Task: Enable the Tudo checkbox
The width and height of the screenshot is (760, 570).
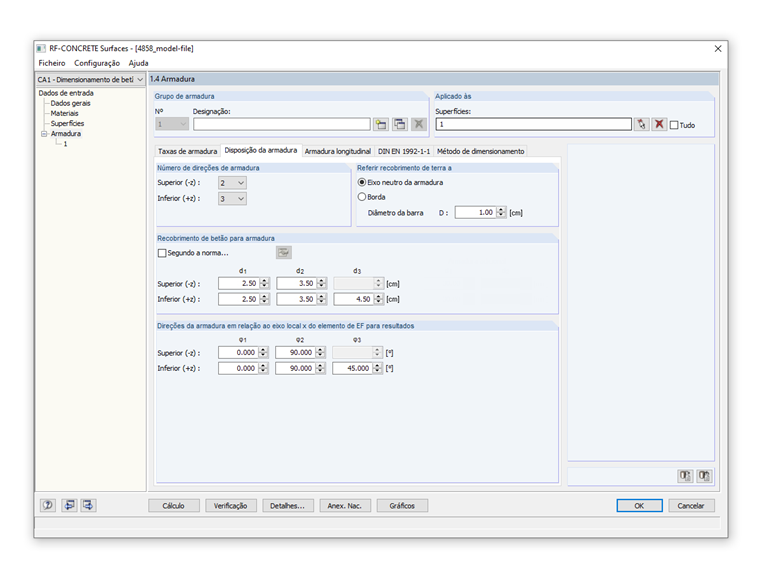Action: (674, 125)
